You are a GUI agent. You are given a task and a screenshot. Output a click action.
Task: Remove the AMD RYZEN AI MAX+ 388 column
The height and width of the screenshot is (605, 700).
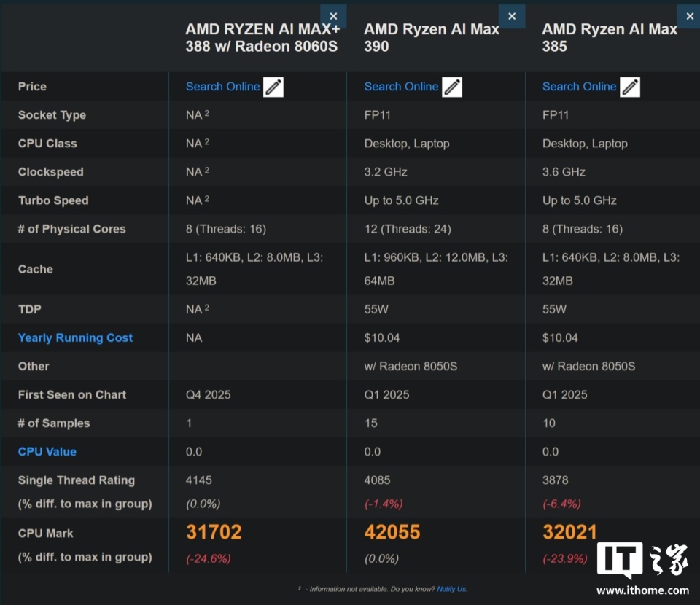333,16
